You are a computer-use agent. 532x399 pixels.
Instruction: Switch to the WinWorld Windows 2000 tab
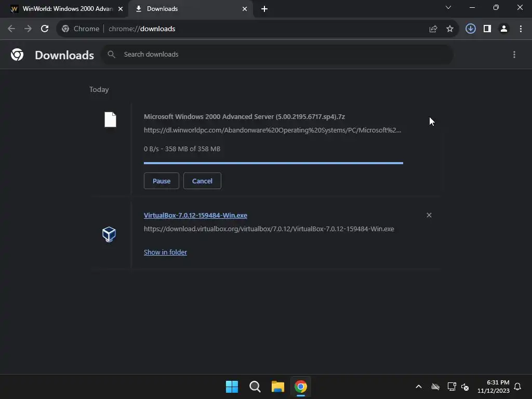(64, 9)
